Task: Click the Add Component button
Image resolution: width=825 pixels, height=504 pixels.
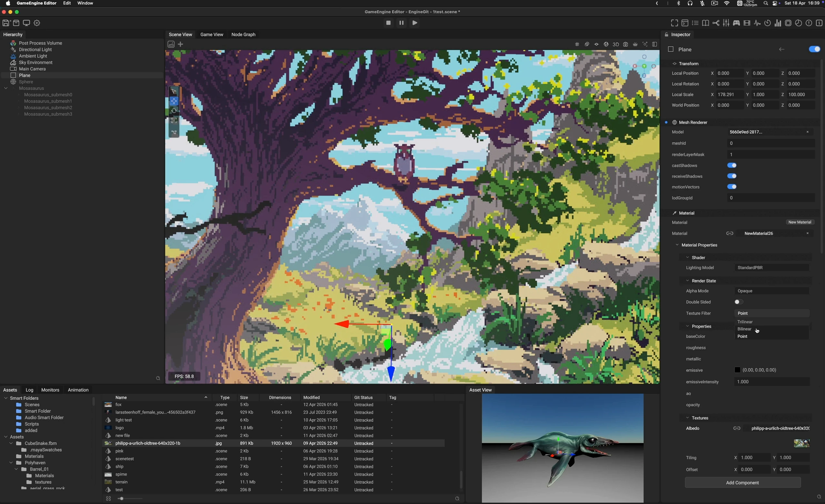Action: tap(742, 483)
